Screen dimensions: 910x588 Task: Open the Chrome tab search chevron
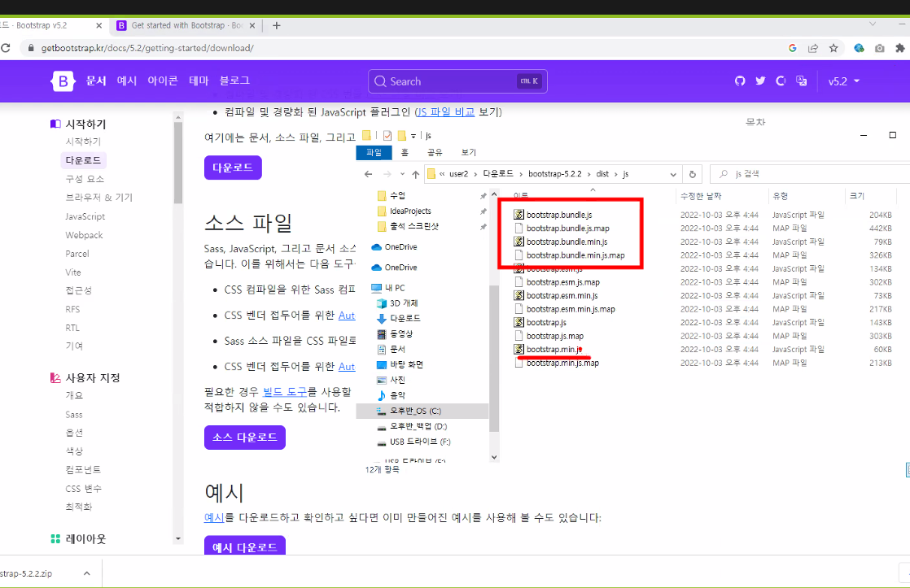pyautogui.click(x=872, y=24)
